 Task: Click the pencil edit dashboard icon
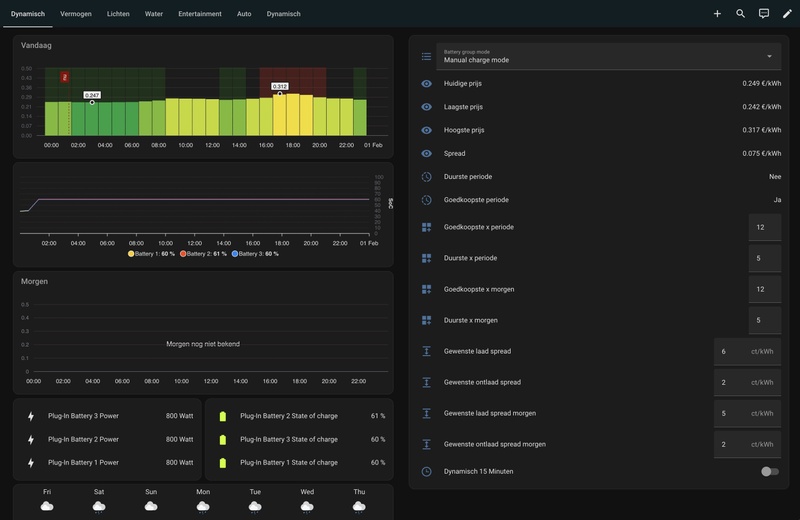[787, 14]
